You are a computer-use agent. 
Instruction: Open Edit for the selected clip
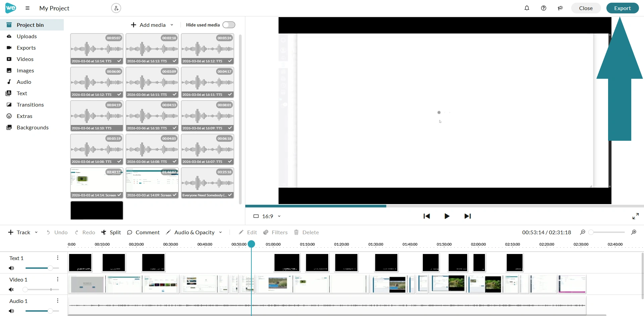248,232
